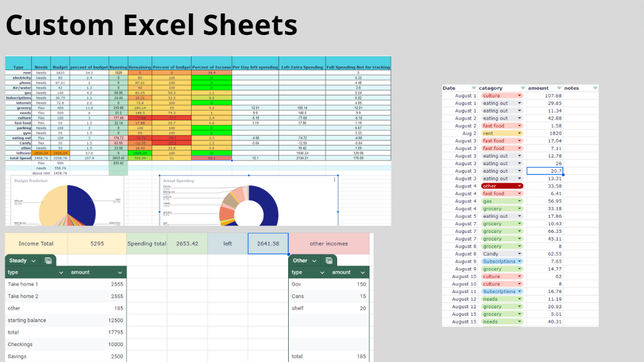Filter the amount column using its filter icon
This screenshot has width=644, height=362.
click(559, 88)
